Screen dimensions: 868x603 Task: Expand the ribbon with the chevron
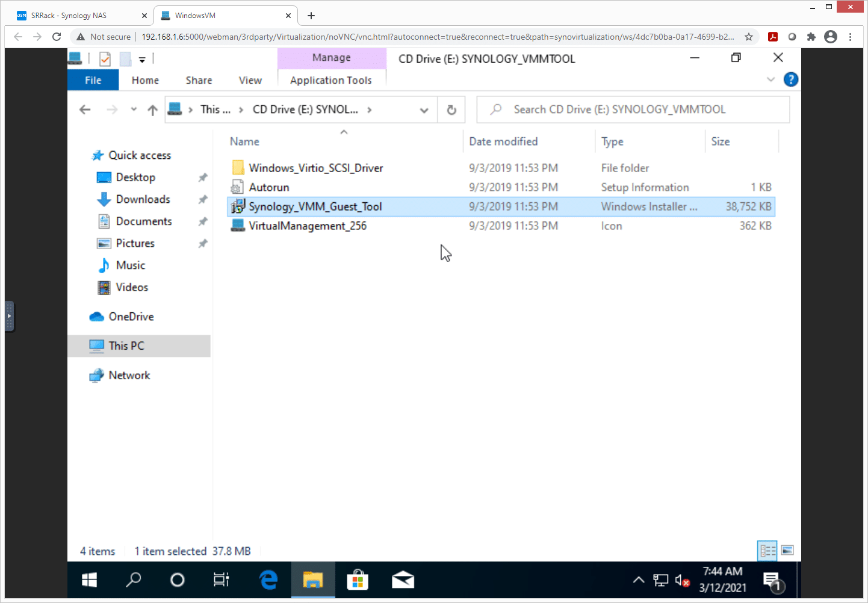(x=770, y=79)
